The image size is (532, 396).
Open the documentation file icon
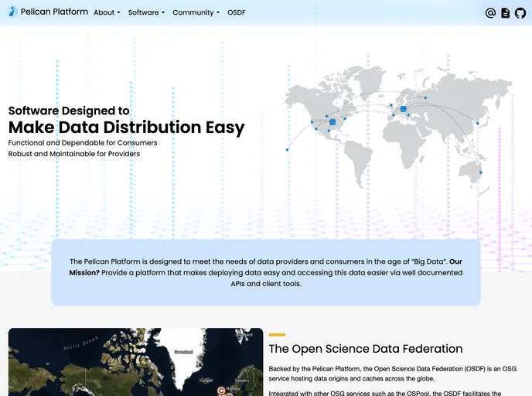[x=505, y=13]
